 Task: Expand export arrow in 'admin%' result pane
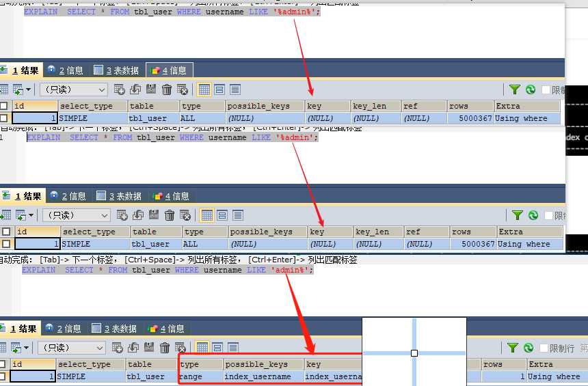26,348
